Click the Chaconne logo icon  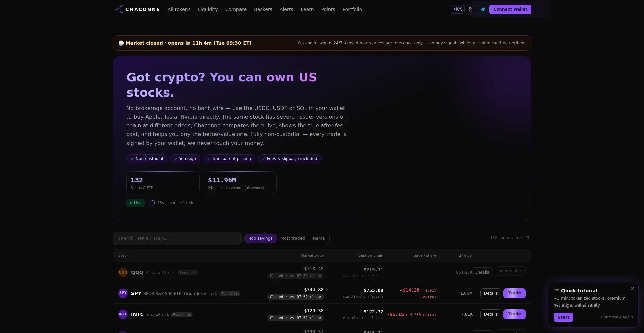coord(119,9)
